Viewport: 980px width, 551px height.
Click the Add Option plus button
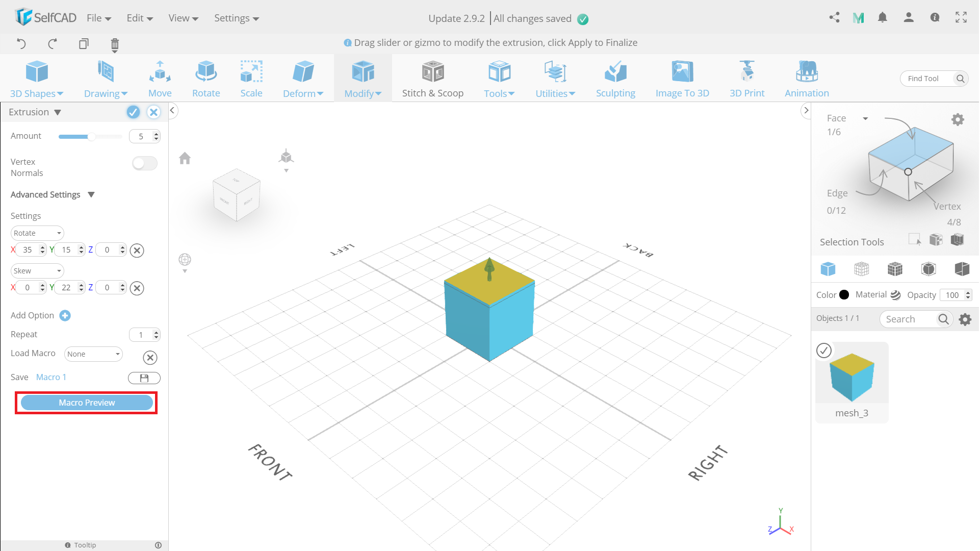tap(65, 316)
